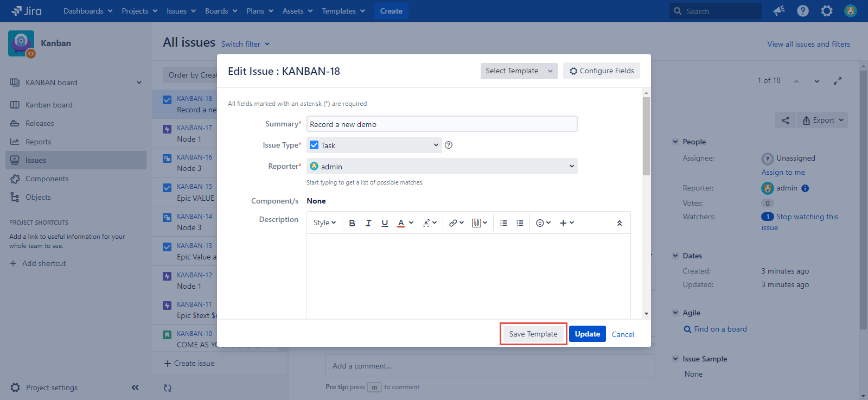The height and width of the screenshot is (400, 868).
Task: Apply Italic formatting in description toolbar
Action: pos(368,223)
